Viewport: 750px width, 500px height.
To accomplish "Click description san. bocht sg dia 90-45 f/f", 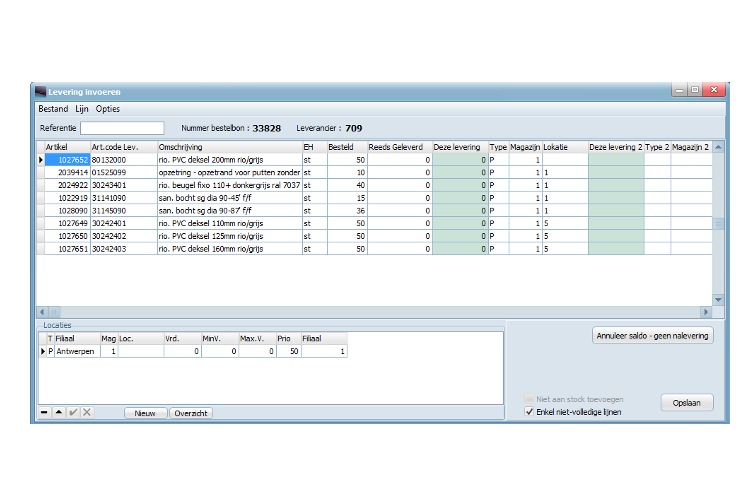I will (230, 198).
